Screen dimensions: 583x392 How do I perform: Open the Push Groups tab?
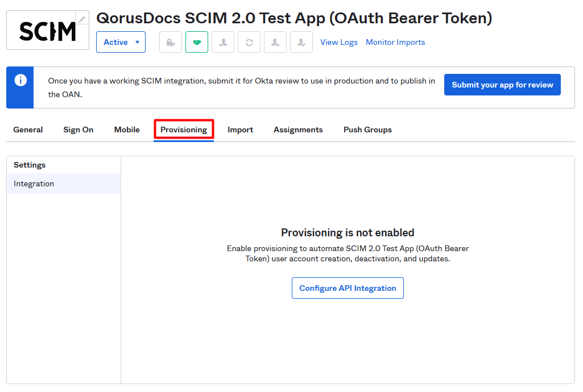[x=368, y=130]
